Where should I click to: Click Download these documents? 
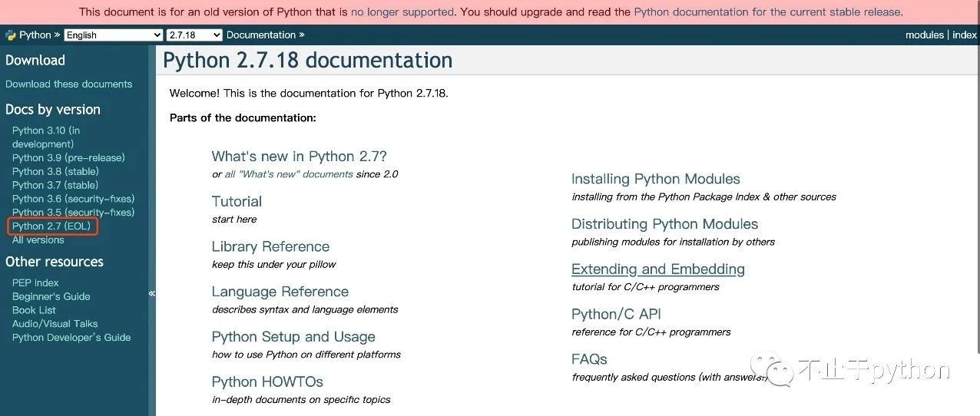click(68, 84)
